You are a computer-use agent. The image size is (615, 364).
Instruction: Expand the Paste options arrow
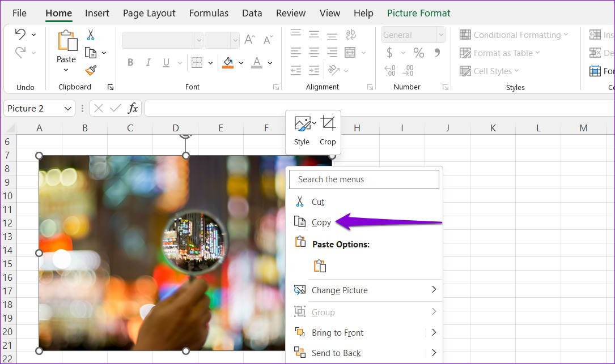[66, 70]
